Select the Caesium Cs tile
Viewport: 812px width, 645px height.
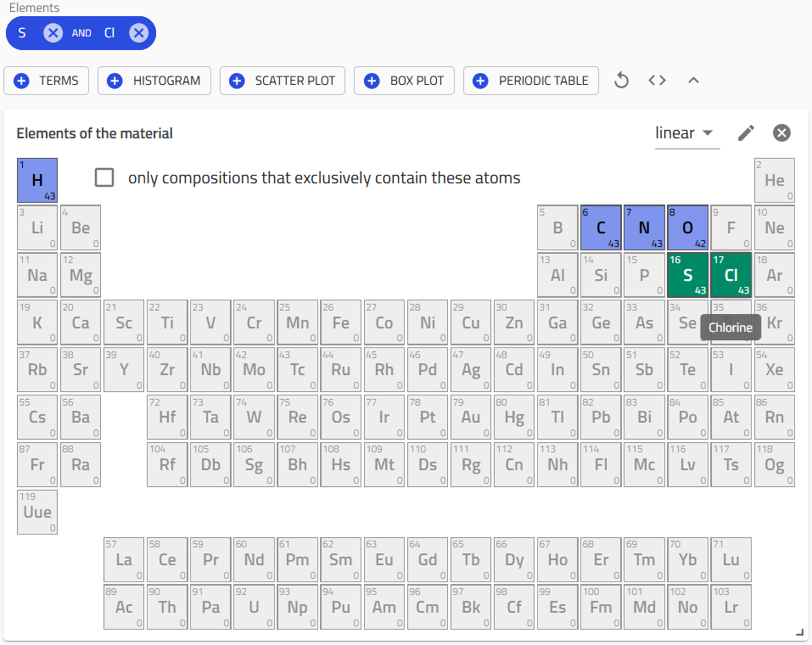point(37,418)
